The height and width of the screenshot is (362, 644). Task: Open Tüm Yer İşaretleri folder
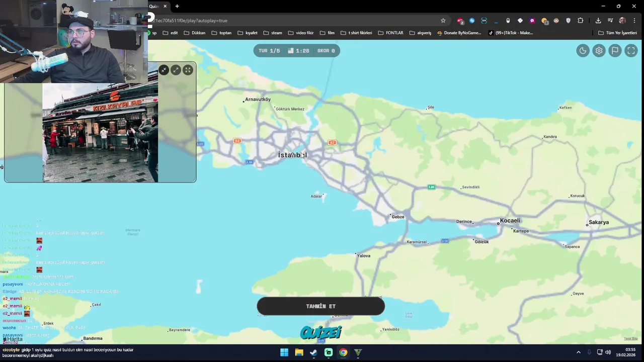pyautogui.click(x=617, y=33)
